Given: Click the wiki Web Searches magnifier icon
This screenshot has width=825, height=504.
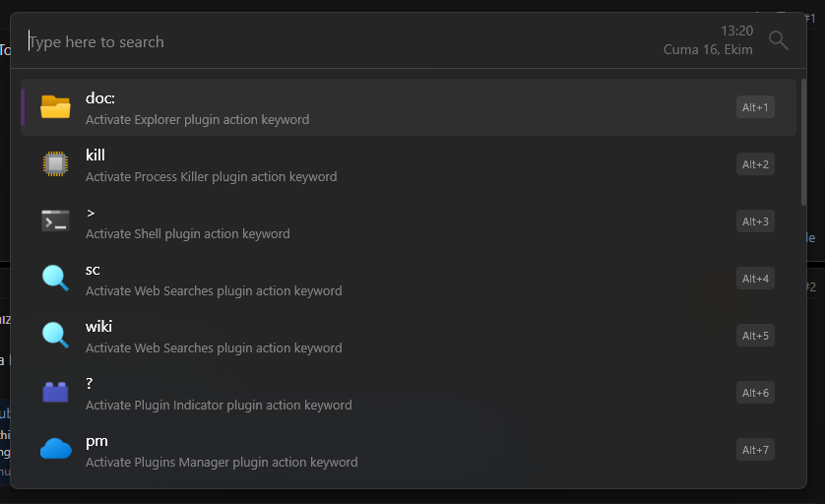Looking at the screenshot, I should (x=55, y=335).
